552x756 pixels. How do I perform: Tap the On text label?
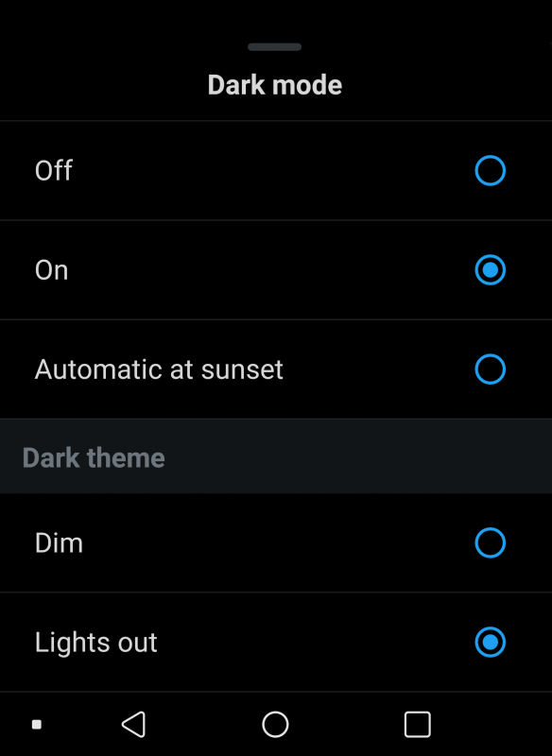pos(52,270)
